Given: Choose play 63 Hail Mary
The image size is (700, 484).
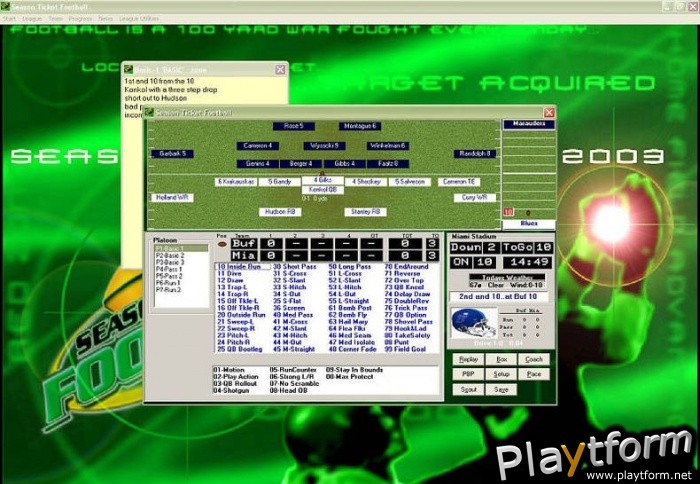Looking at the screenshot, I should 348,321.
